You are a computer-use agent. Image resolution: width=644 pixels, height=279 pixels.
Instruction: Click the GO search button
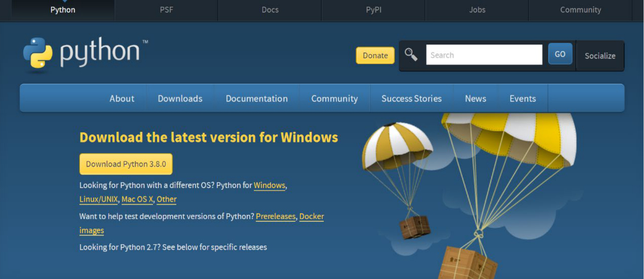[x=560, y=54]
